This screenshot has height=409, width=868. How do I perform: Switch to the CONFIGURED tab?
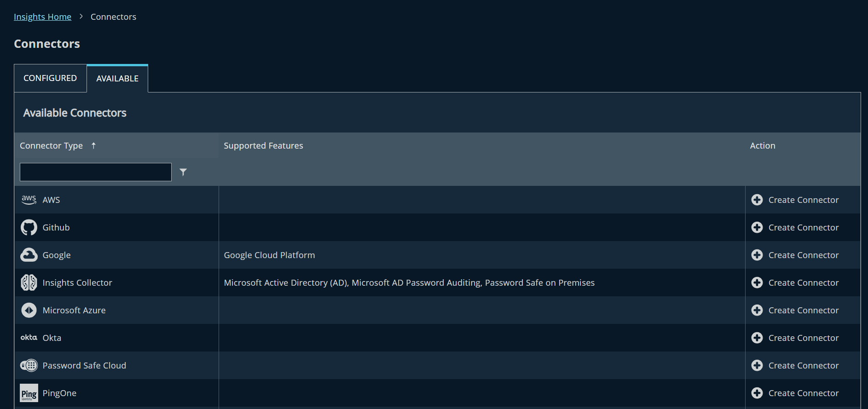(50, 78)
